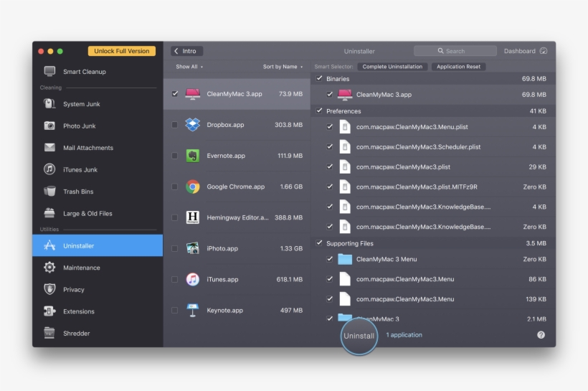Viewport: 588px width, 391px height.
Task: Click the Evernote elephant icon
Action: 193,156
